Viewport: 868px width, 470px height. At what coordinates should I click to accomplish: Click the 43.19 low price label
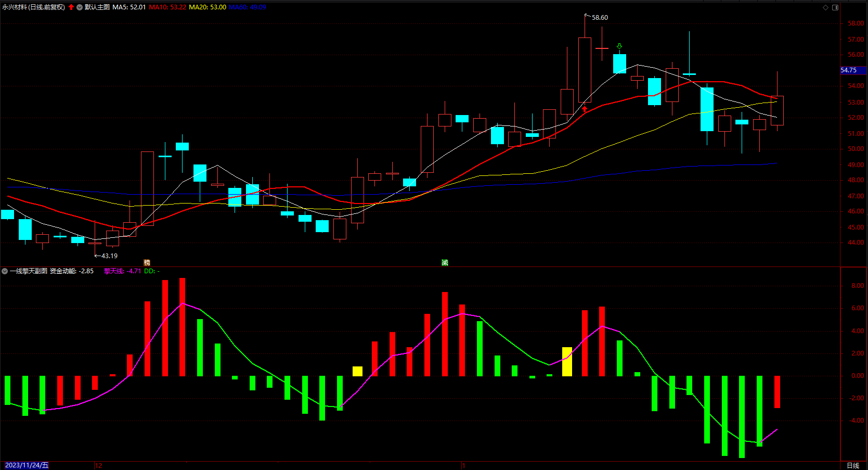[x=109, y=256]
